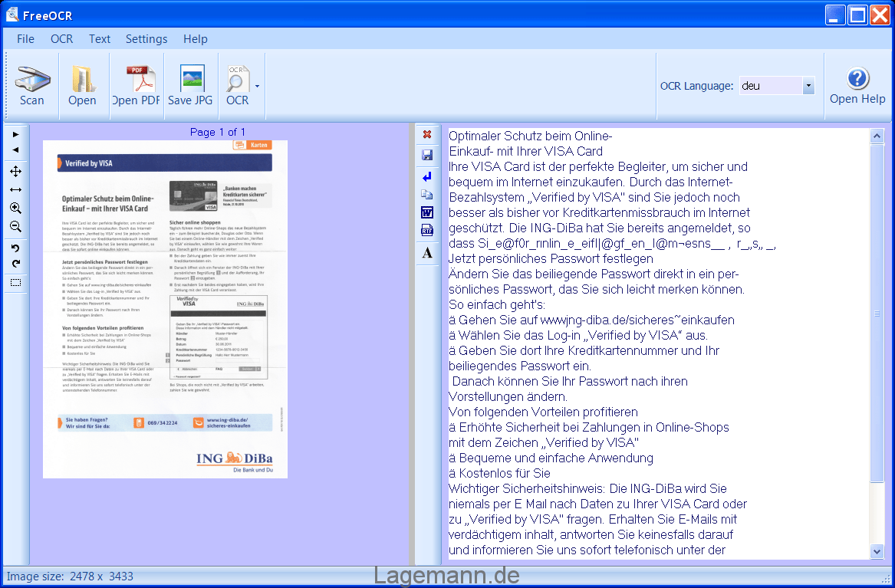
Task: Start scanning with the Scan button
Action: 32,86
